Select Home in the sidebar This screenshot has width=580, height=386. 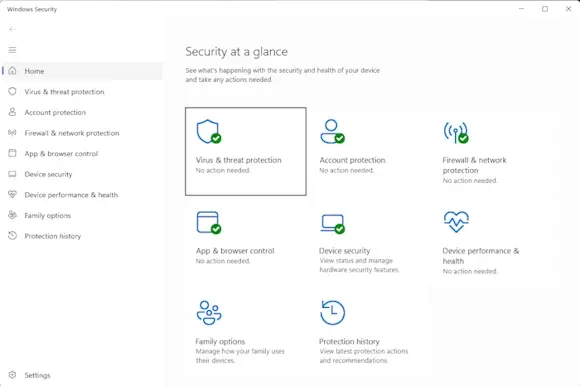click(82, 71)
